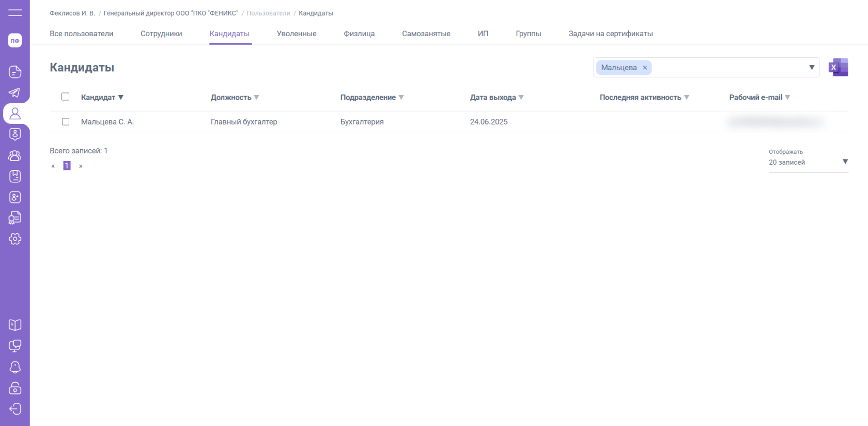
Task: Click the padlock icon in the sidebar
Action: [x=15, y=388]
